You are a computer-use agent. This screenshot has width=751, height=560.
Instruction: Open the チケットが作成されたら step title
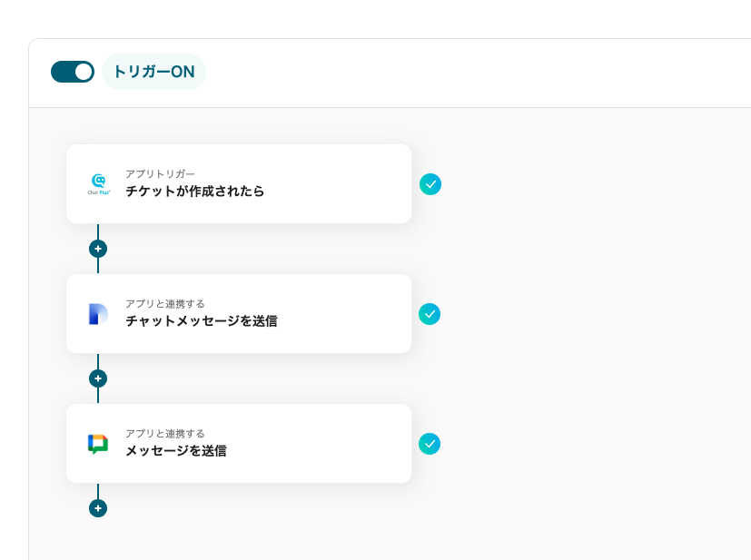click(x=195, y=192)
